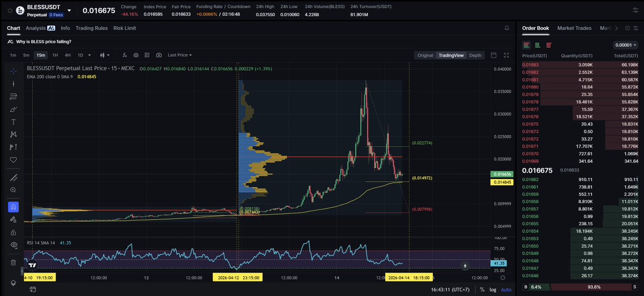Open the go-to-date icon below chart
Image resolution: width=644 pixels, height=296 pixels.
point(32,290)
